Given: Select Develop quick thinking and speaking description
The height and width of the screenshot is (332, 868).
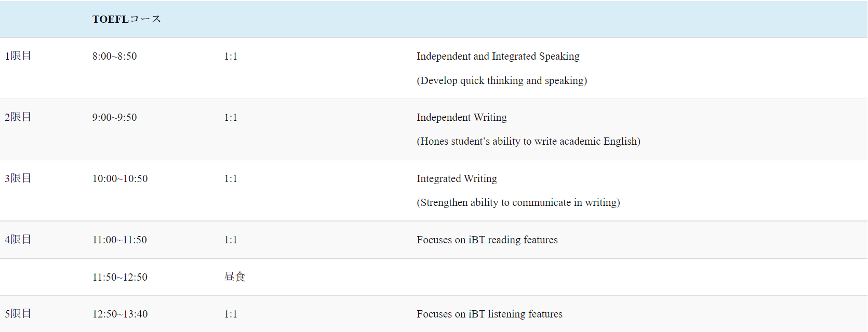Looking at the screenshot, I should [502, 80].
